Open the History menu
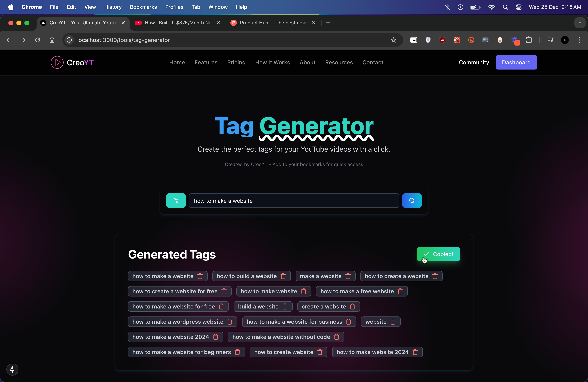 coord(113,7)
